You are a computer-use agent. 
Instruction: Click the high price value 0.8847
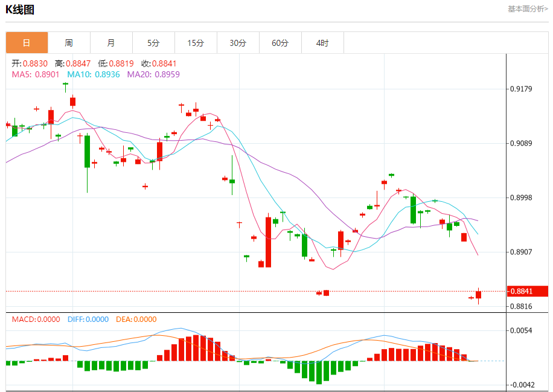pyautogui.click(x=78, y=63)
